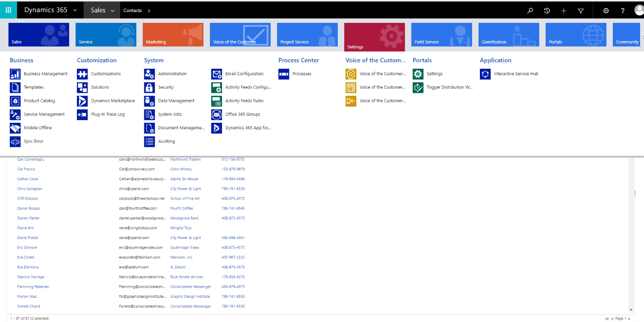
Task: Click the Sync Error icon
Action: click(x=15, y=141)
